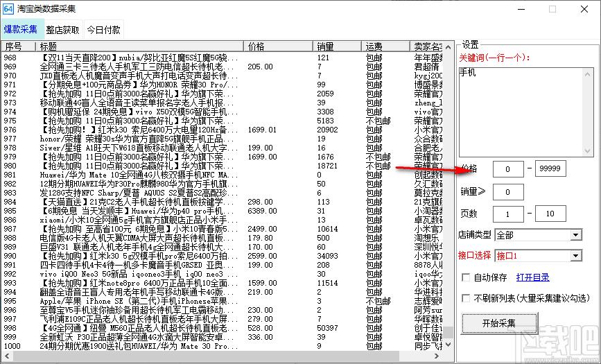601x364 pixels.
Task: Enable the 自动保存 checkbox
Action: [466, 277]
